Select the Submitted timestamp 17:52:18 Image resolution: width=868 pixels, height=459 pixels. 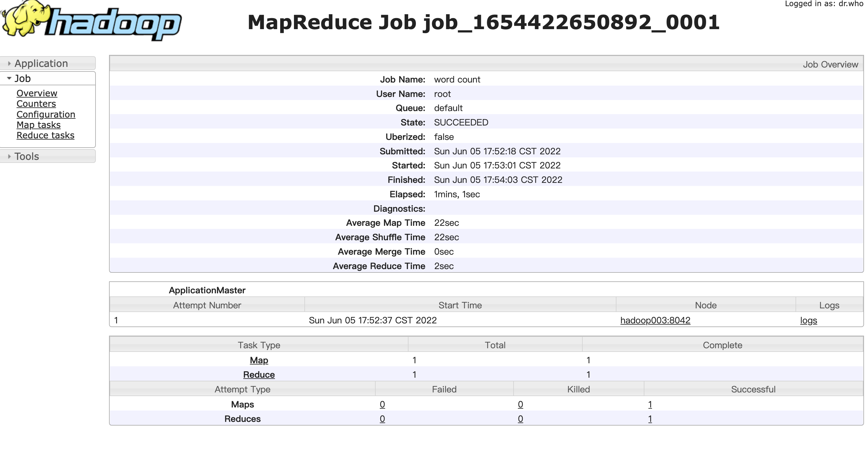(497, 151)
